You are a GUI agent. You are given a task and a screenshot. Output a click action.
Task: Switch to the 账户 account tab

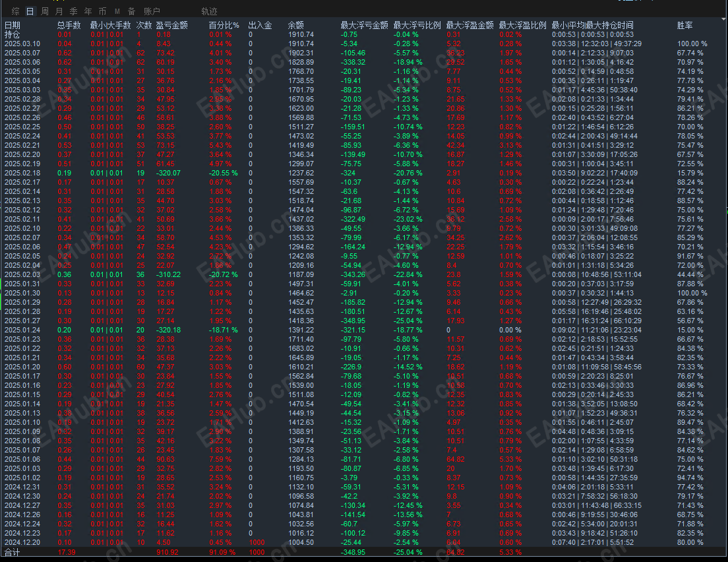click(x=152, y=11)
